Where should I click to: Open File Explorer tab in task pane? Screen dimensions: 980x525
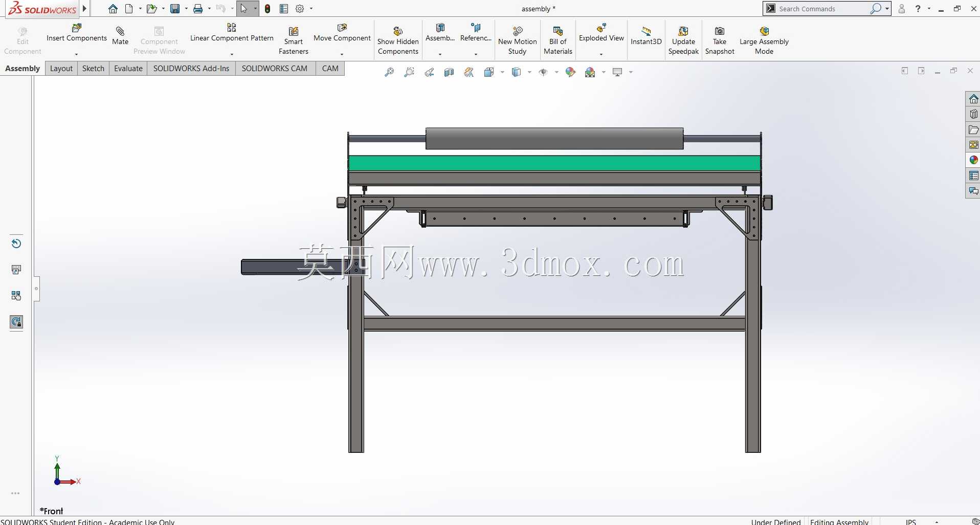[x=973, y=129]
